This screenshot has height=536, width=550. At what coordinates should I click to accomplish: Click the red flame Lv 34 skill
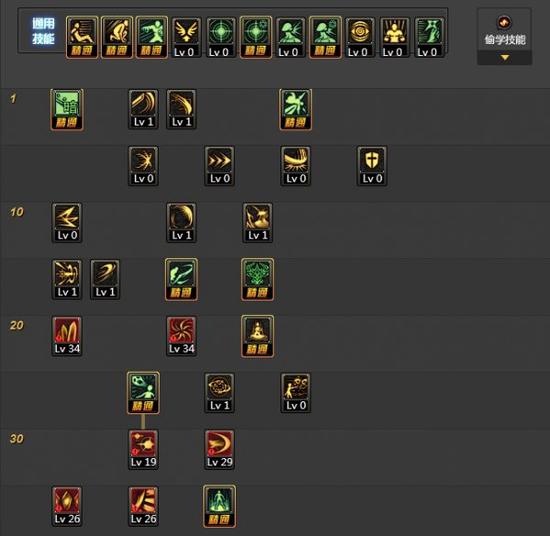(x=67, y=336)
